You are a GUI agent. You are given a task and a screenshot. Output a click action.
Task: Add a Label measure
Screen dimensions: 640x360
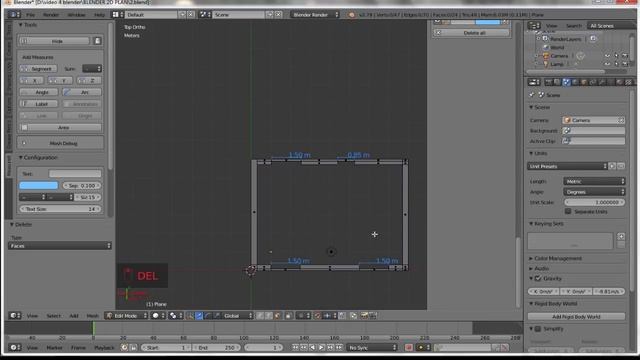(38, 104)
